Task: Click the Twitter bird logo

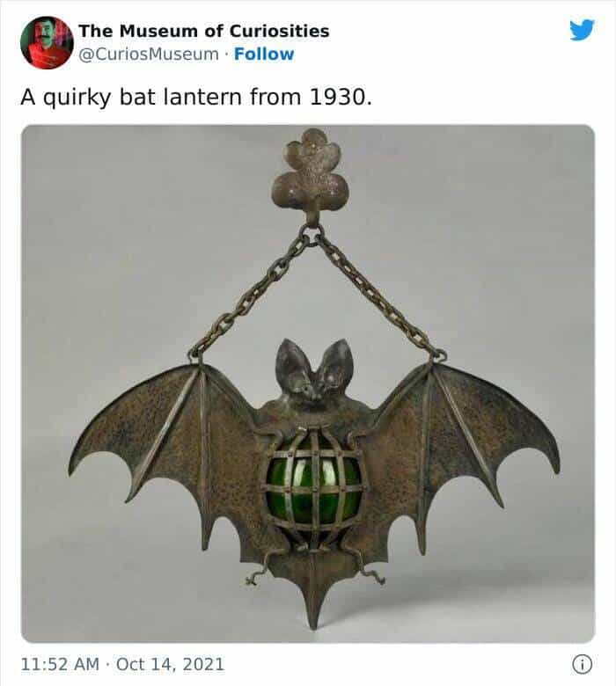Action: click(x=582, y=30)
